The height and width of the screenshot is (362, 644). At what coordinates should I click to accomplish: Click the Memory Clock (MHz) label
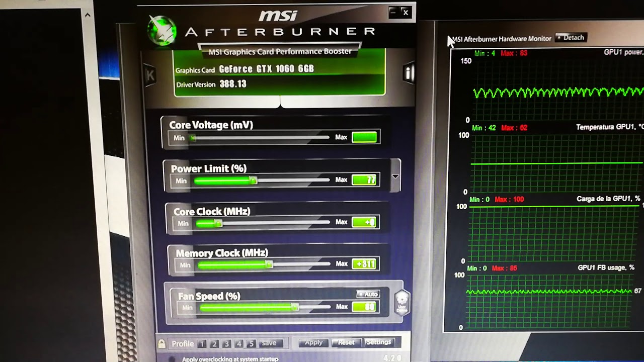pos(222,253)
